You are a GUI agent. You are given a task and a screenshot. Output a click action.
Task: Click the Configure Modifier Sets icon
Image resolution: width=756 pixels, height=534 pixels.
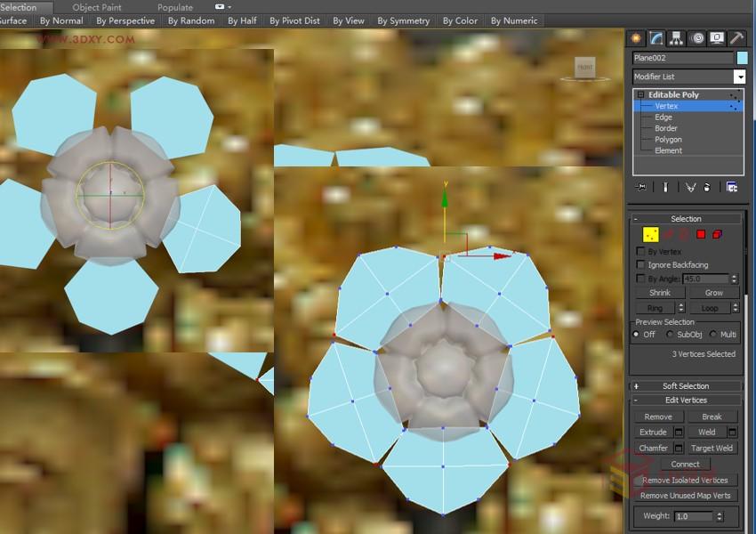click(x=732, y=186)
